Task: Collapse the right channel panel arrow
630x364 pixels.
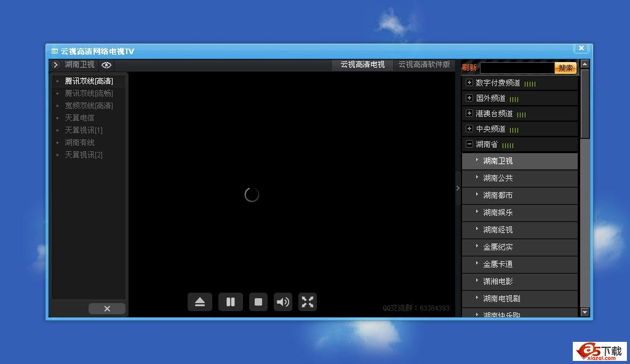Action: (458, 188)
